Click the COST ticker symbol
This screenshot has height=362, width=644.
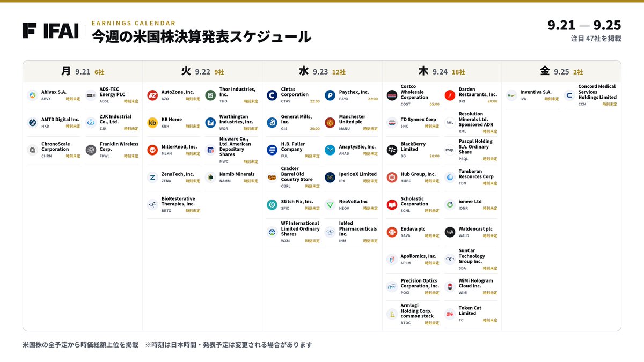[x=406, y=104]
